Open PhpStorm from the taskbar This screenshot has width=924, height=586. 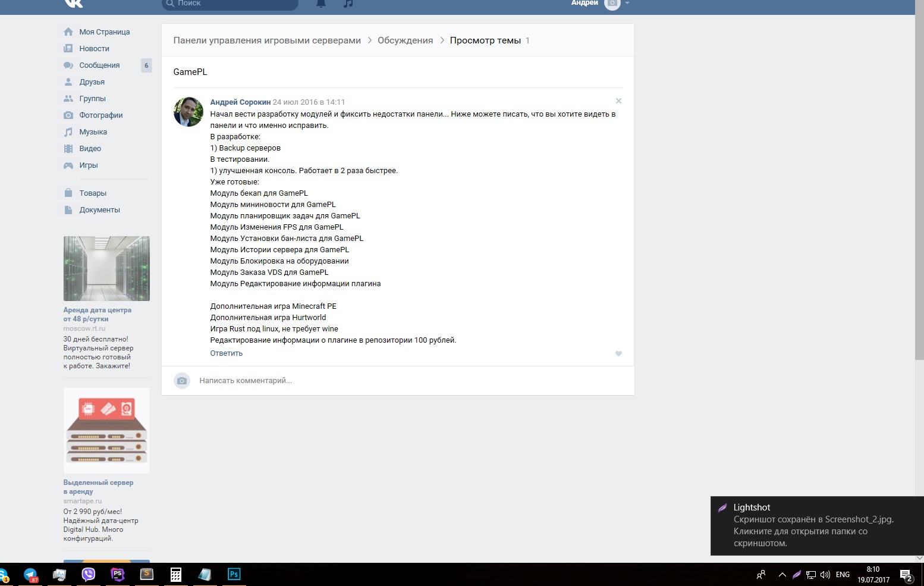coord(118,575)
